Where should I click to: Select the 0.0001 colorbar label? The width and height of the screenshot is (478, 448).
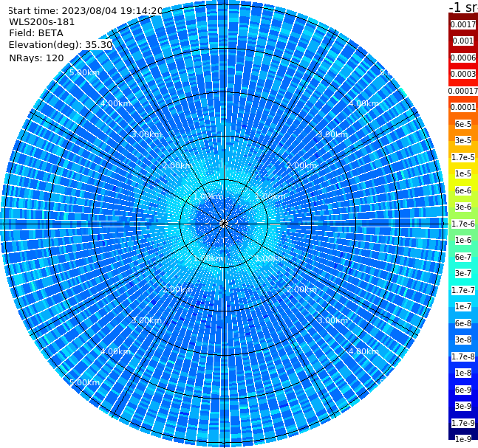coord(463,107)
